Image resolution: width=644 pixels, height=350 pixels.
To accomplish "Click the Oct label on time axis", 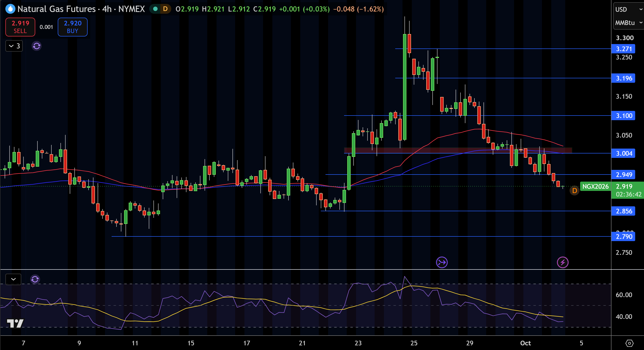I will pos(526,343).
